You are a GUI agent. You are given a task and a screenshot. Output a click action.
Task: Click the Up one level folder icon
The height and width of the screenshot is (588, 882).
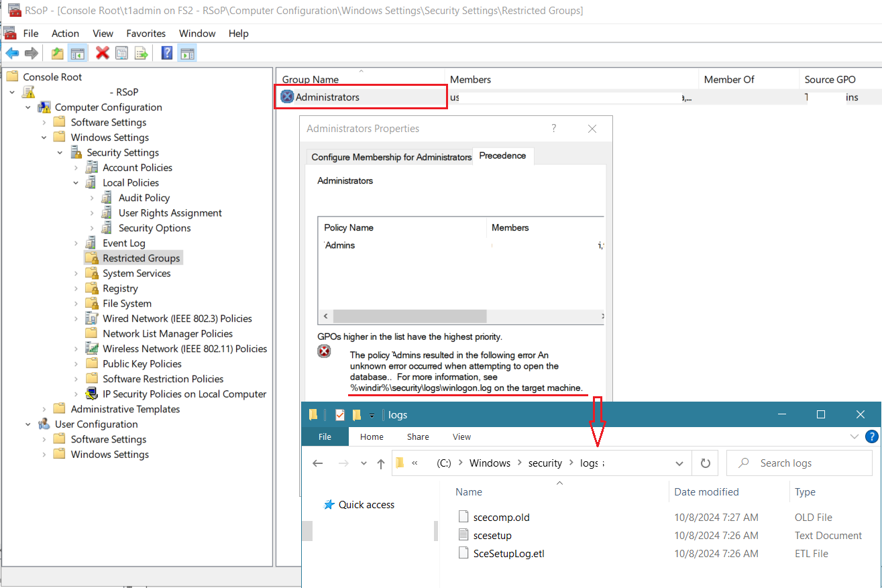58,53
